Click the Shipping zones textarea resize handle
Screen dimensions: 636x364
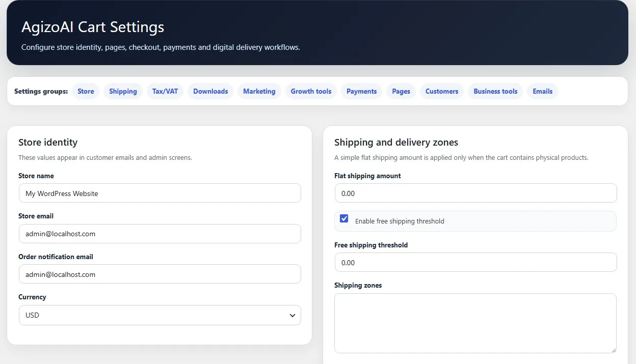613,350
